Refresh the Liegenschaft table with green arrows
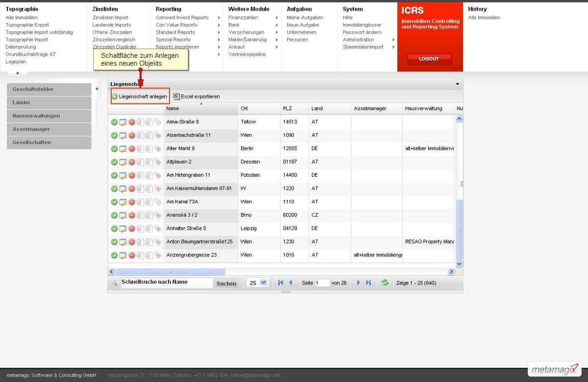This screenshot has height=382, width=588. pyautogui.click(x=385, y=283)
